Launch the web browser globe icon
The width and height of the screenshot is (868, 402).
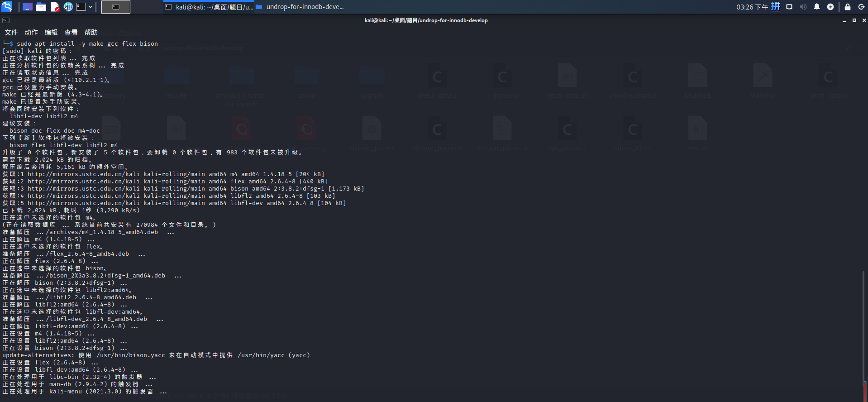[68, 7]
